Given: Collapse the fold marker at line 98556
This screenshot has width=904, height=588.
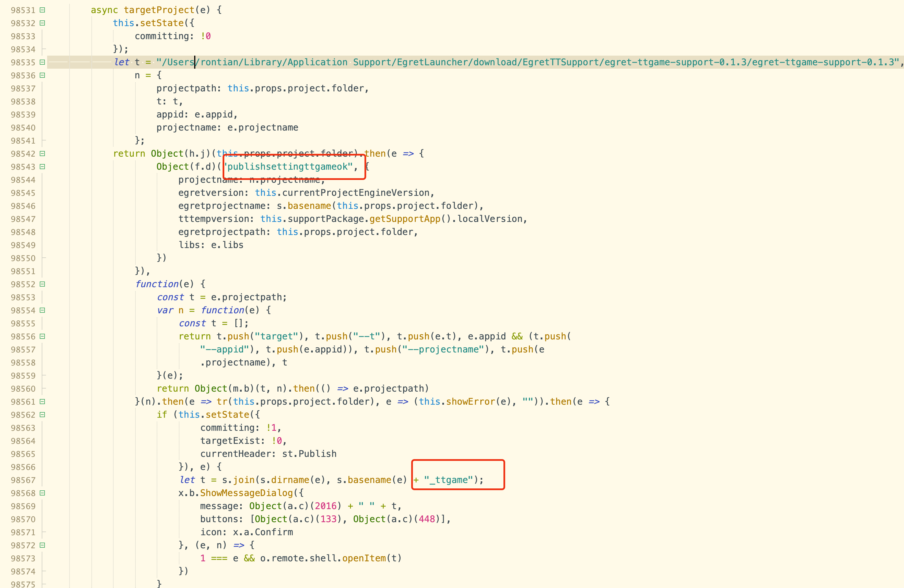Looking at the screenshot, I should click(43, 336).
